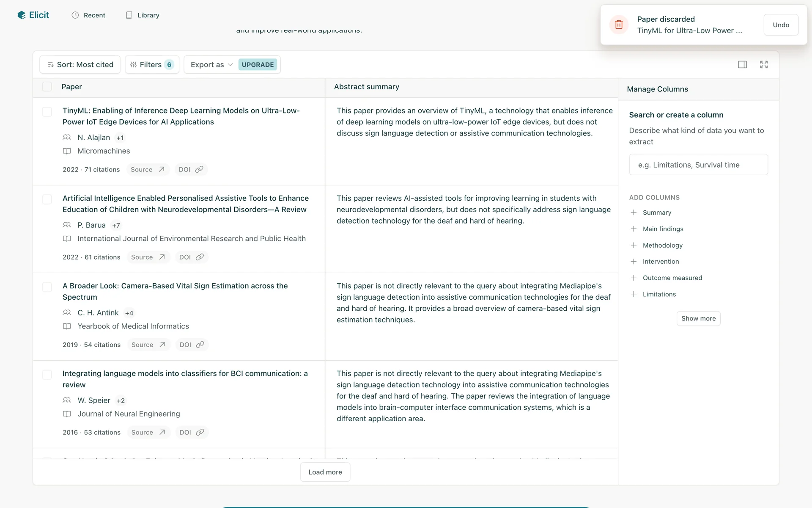812x508 pixels.
Task: Select the TinyML paper checkbox
Action: point(47,112)
